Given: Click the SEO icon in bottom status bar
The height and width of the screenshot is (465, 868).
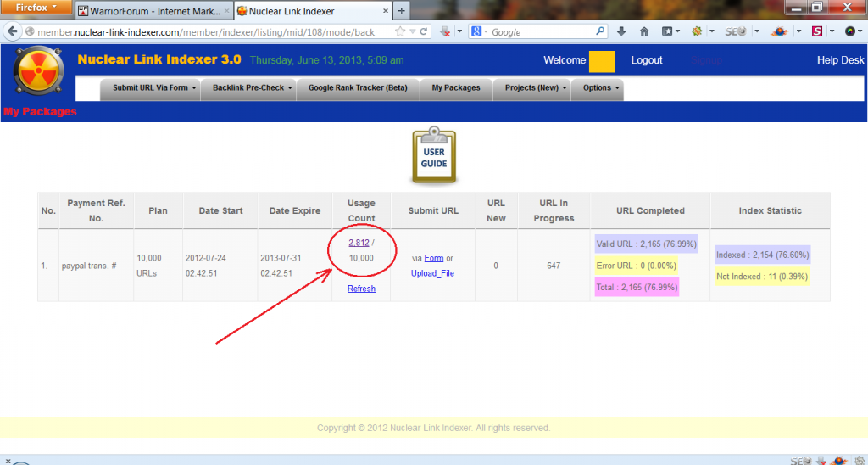Looking at the screenshot, I should pos(799,461).
